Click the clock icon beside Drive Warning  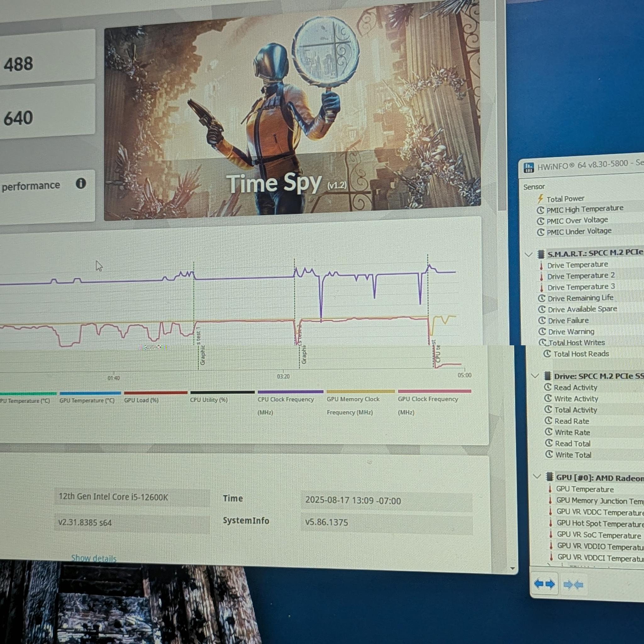coord(542,331)
